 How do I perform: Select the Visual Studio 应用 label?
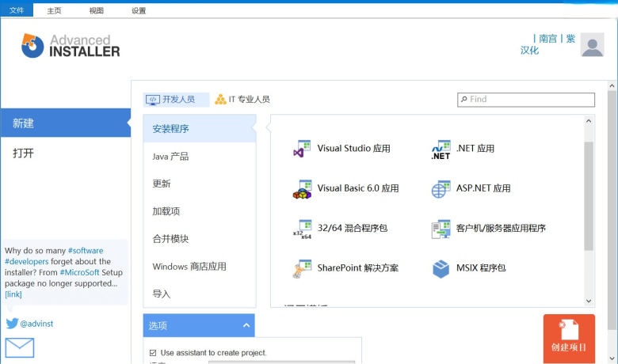point(354,148)
